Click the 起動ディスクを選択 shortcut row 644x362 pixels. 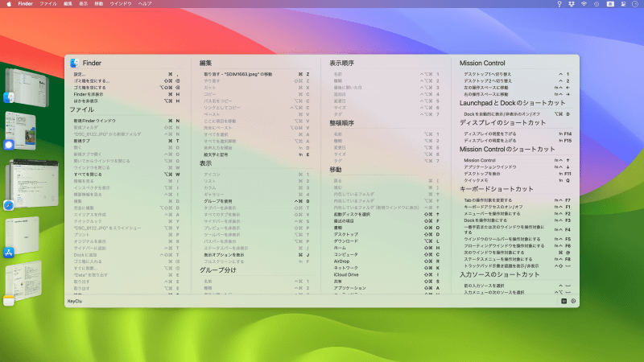[386, 214]
